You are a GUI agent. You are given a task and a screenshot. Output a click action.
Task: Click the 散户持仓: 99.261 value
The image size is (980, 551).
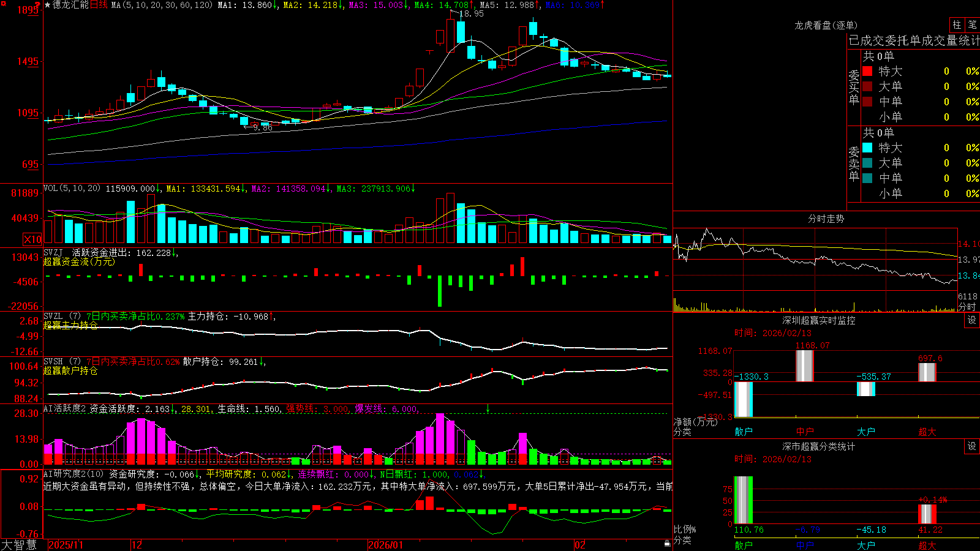click(x=221, y=362)
